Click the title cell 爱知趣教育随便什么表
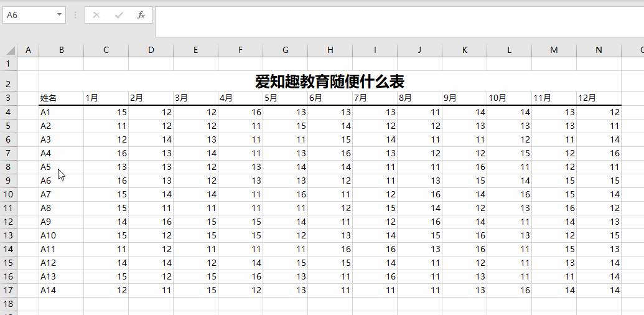 coord(330,82)
